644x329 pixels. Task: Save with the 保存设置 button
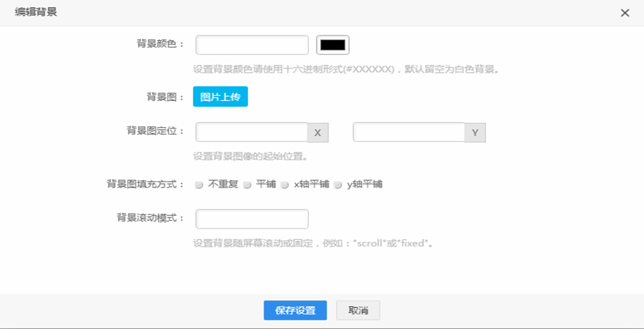[x=295, y=311]
